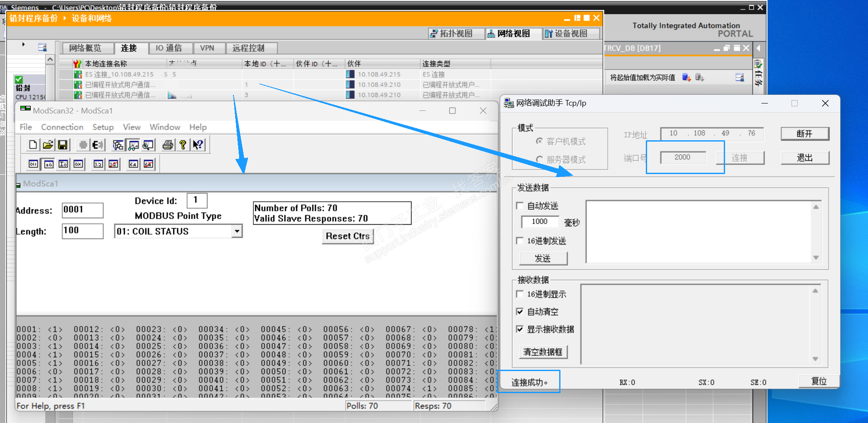
Task: Select the swapped 32-bit float icon
Action: point(113,164)
